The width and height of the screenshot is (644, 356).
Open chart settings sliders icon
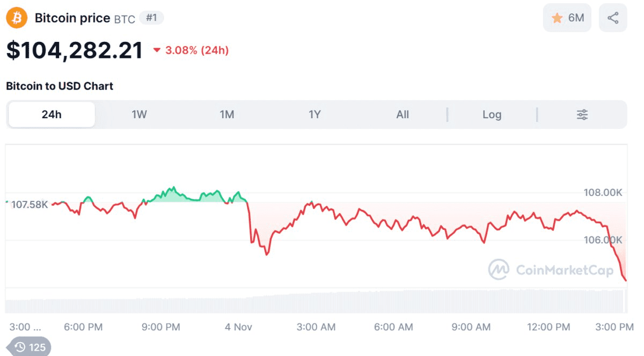pos(582,114)
